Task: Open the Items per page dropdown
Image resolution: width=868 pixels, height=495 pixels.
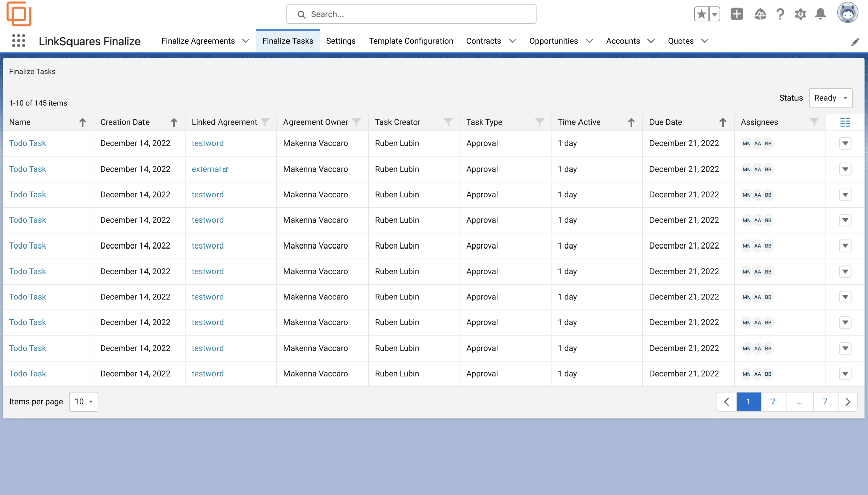Action: click(x=84, y=402)
